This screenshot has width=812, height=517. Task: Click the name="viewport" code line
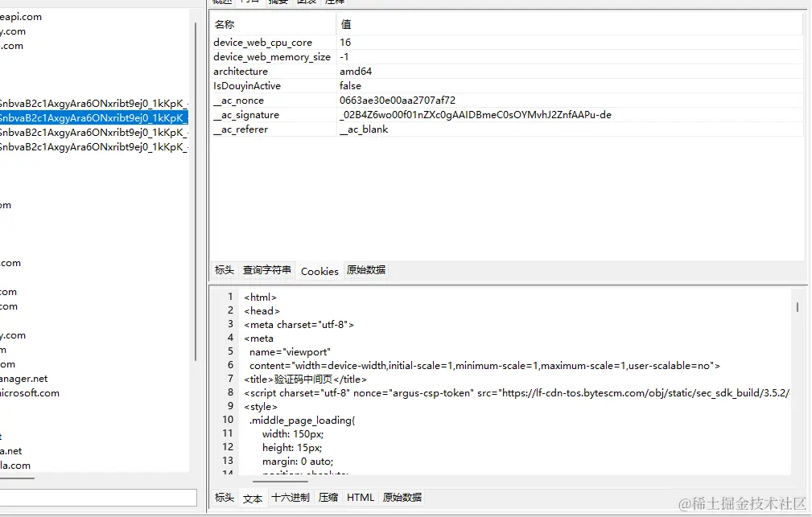(290, 352)
